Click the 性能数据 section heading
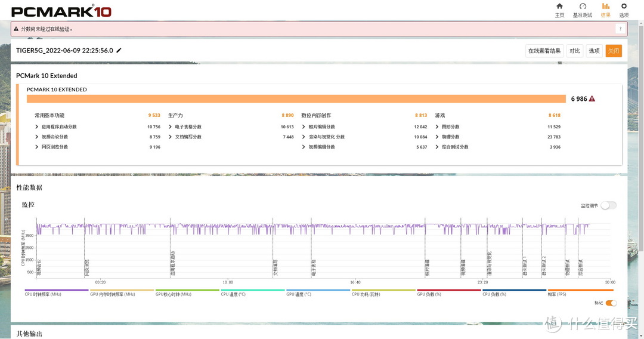 [29, 187]
